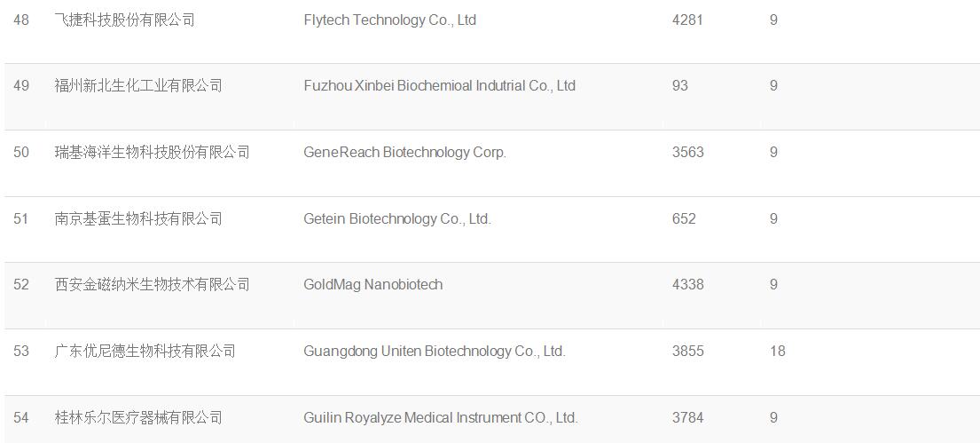The image size is (980, 443).
Task: Click the Chinese name 瑞基海洋生物科技股份有限公司
Action: (x=153, y=152)
